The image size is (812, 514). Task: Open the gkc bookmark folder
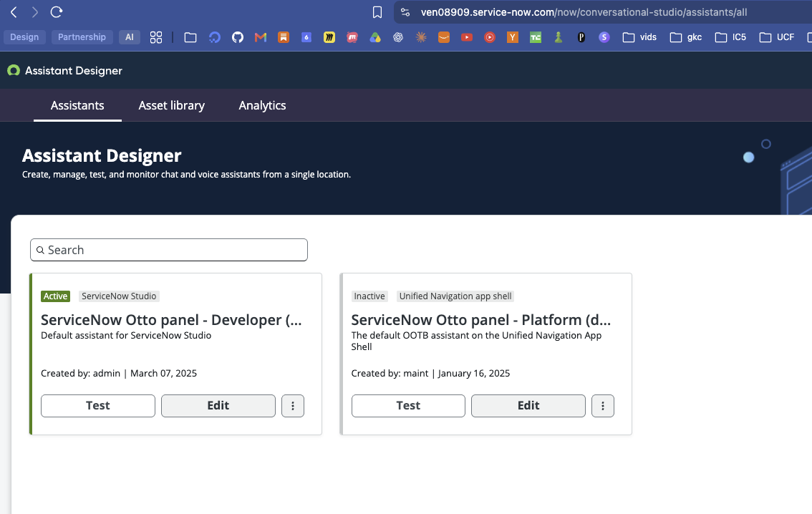pos(686,37)
